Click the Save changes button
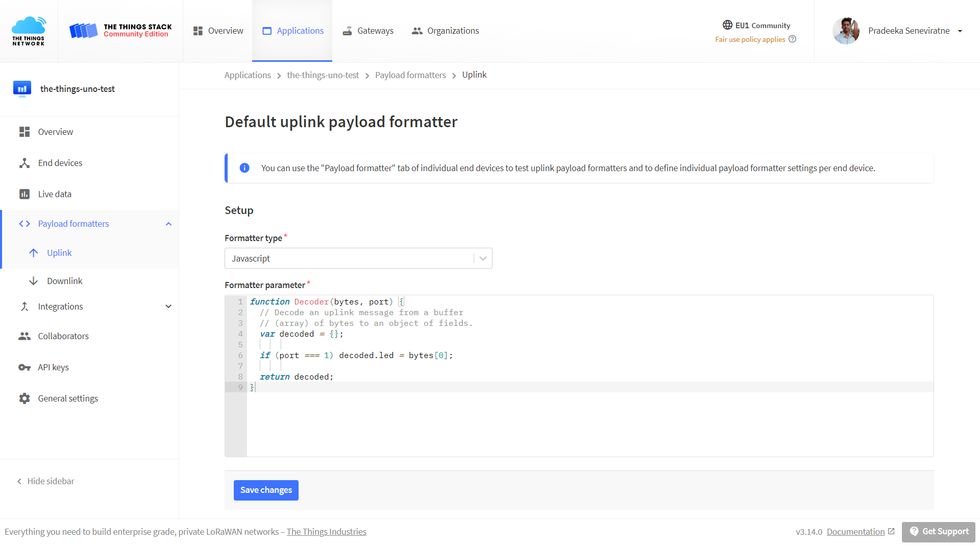This screenshot has width=980, height=545. pyautogui.click(x=266, y=490)
